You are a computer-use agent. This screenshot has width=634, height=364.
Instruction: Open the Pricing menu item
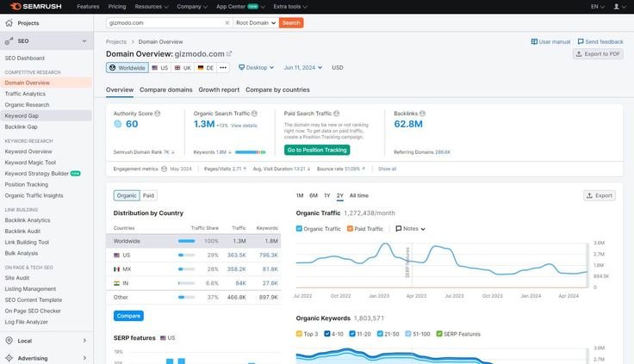coord(117,7)
